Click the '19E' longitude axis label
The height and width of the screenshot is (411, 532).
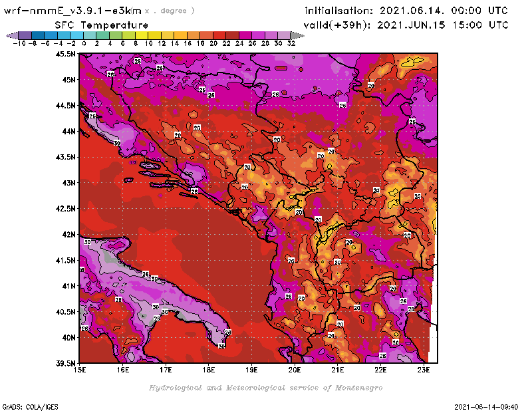point(251,370)
